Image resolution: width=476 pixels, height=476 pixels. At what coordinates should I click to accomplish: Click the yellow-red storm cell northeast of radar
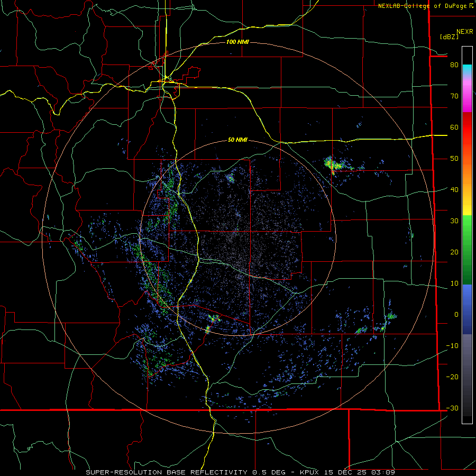tap(333, 166)
